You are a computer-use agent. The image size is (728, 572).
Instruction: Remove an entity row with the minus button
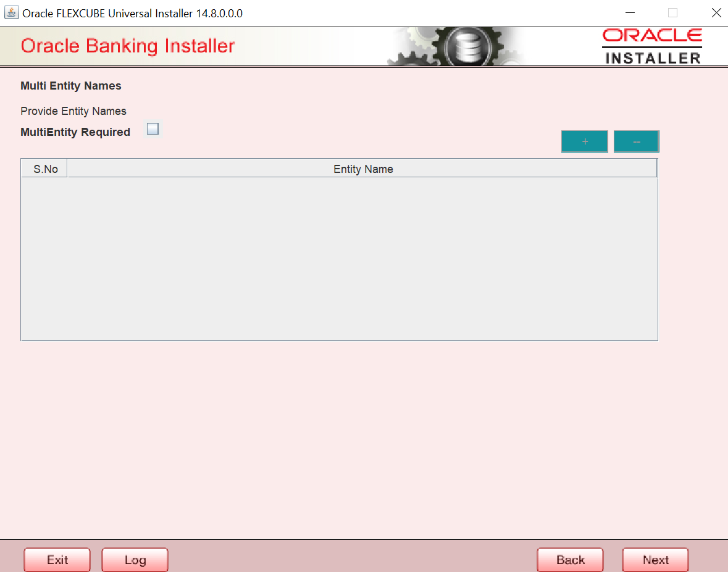click(637, 141)
